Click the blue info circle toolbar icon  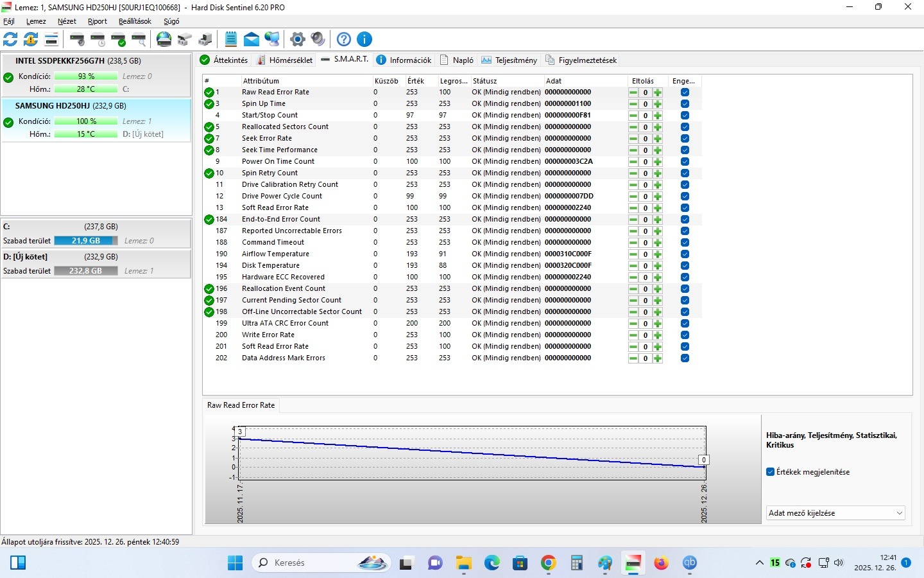click(364, 39)
